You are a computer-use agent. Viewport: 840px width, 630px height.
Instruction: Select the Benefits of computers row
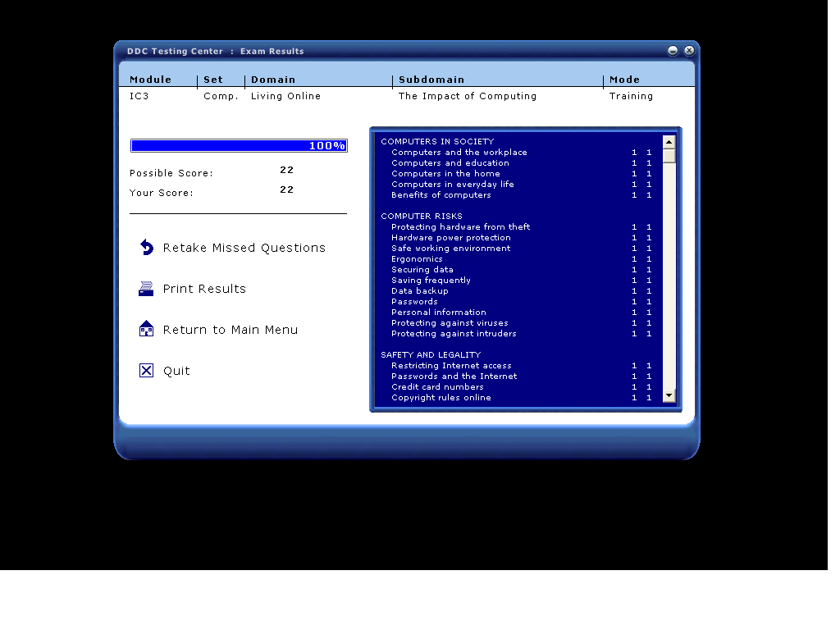click(521, 195)
